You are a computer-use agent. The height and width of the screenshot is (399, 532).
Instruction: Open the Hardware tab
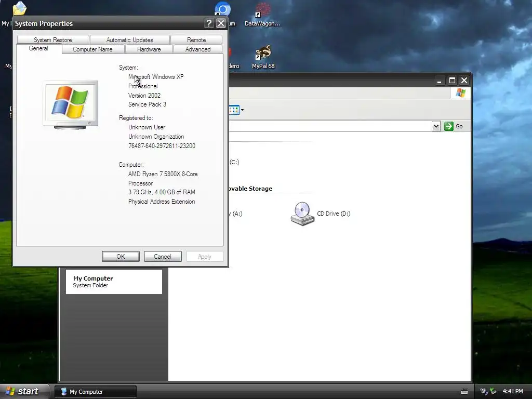pyautogui.click(x=149, y=49)
